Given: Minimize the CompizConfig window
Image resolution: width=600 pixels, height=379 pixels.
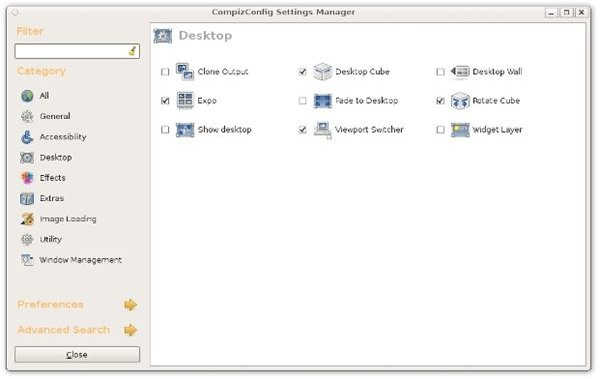Looking at the screenshot, I should (551, 13).
